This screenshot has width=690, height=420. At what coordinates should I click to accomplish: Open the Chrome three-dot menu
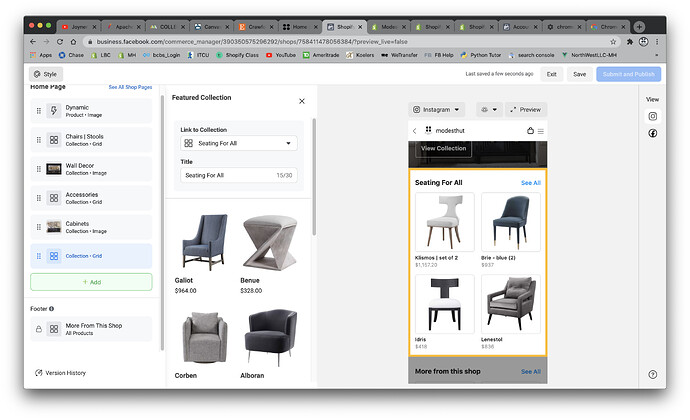tap(657, 41)
